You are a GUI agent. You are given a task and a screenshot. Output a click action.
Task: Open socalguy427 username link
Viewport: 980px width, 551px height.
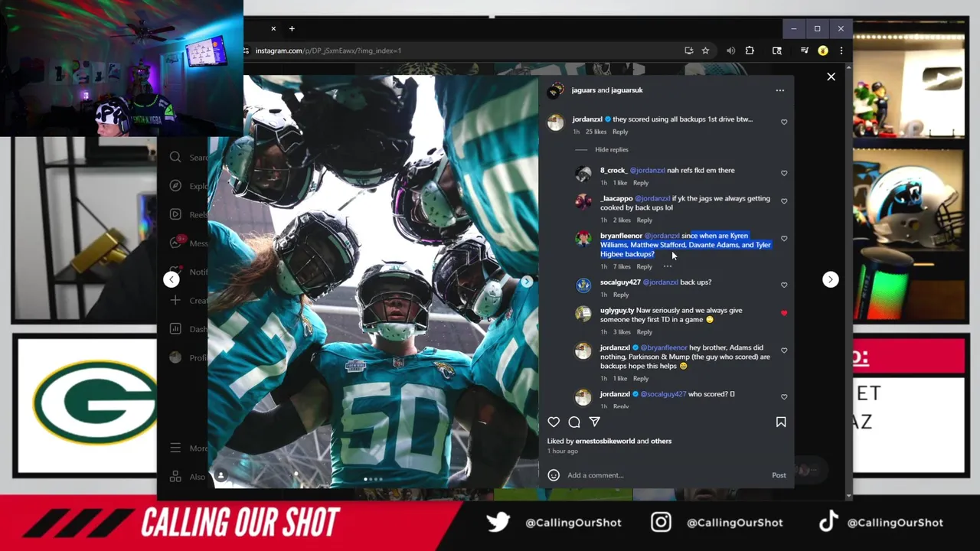click(x=620, y=282)
